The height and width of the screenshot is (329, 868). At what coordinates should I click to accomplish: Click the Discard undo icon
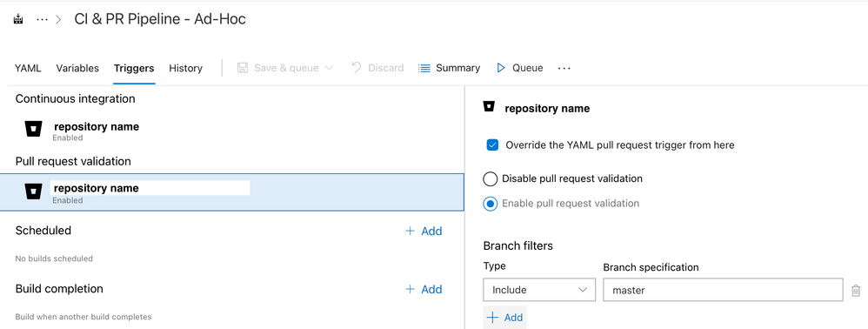[x=357, y=68]
